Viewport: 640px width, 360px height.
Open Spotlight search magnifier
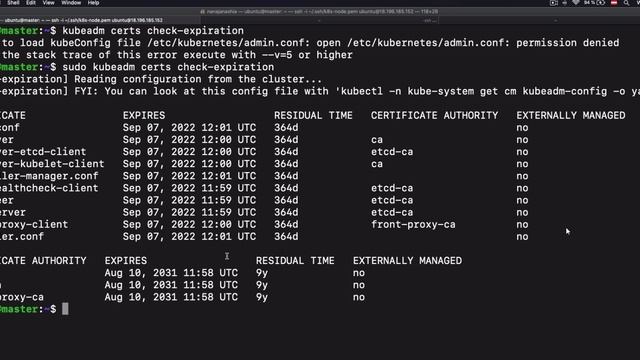coord(626,3)
